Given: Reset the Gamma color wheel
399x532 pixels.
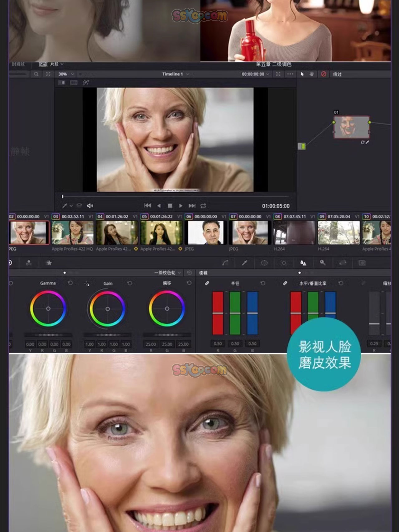Looking at the screenshot, I should point(70,283).
